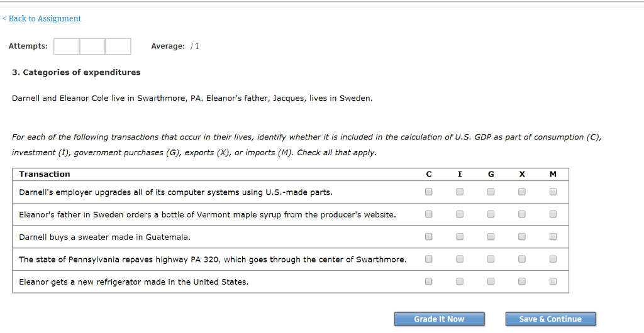Check I for highway PA 320 row
644x333 pixels.
(460, 259)
